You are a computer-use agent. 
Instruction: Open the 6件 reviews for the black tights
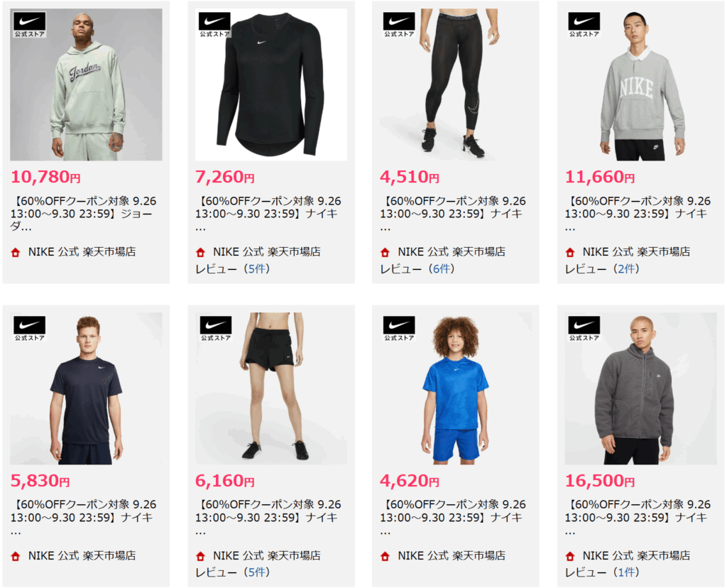pos(442,269)
